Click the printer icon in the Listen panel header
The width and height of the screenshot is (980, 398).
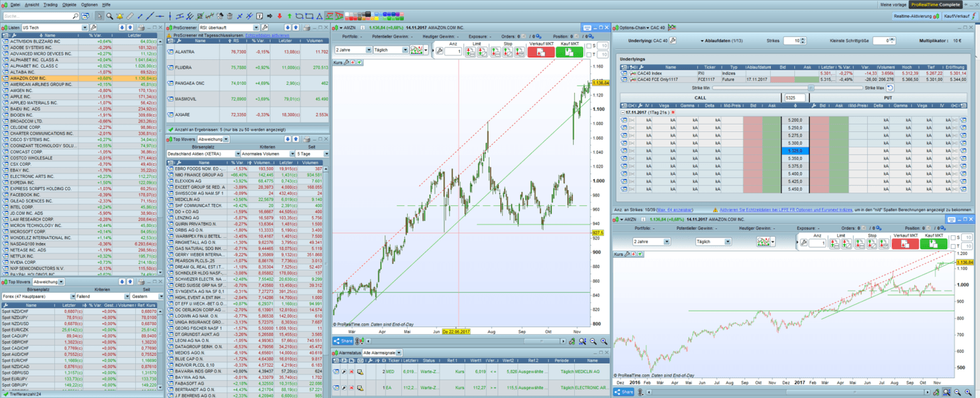142,28
